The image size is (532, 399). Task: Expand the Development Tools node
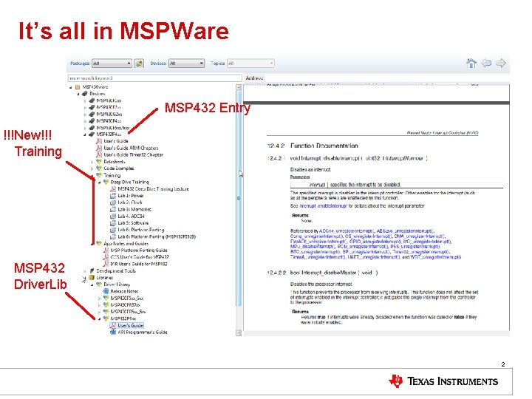85,271
